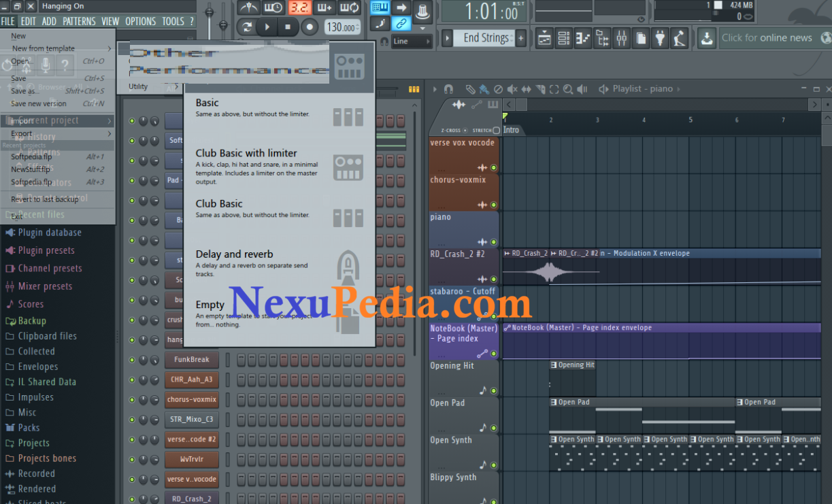Expand the Export submenu
The width and height of the screenshot is (832, 504).
pos(58,133)
